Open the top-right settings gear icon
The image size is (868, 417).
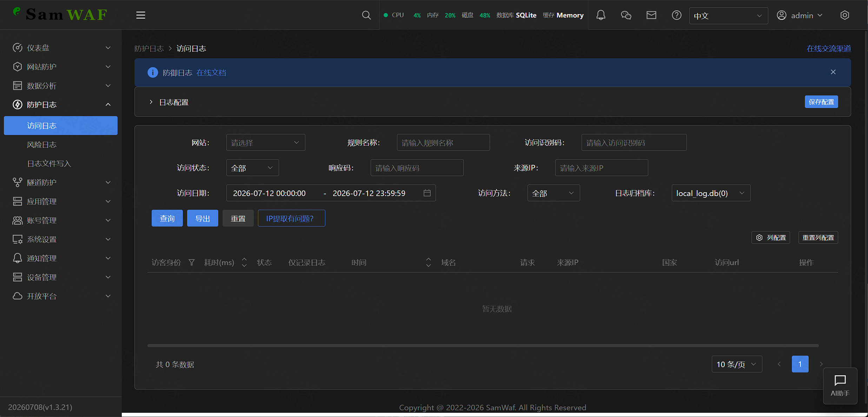(x=845, y=15)
